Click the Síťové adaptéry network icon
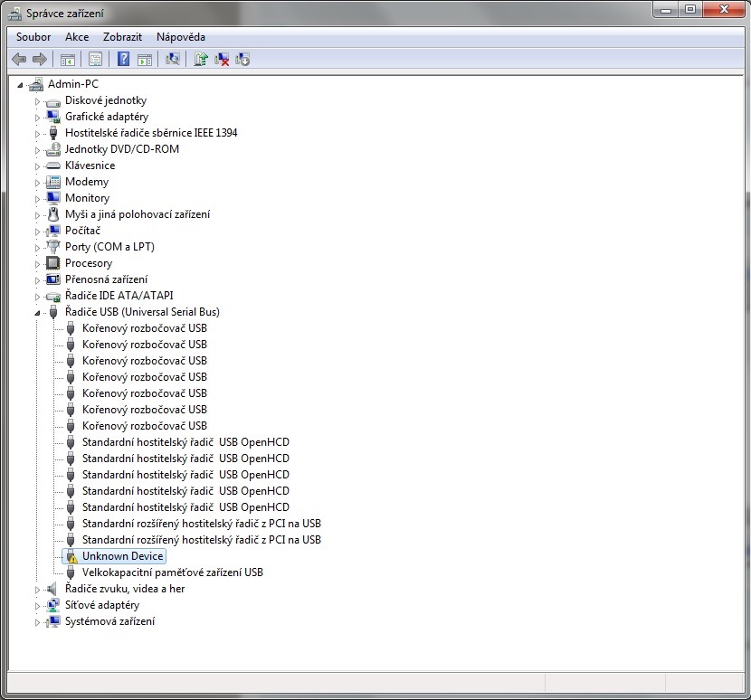Viewport: 751px width, 700px height. point(52,605)
